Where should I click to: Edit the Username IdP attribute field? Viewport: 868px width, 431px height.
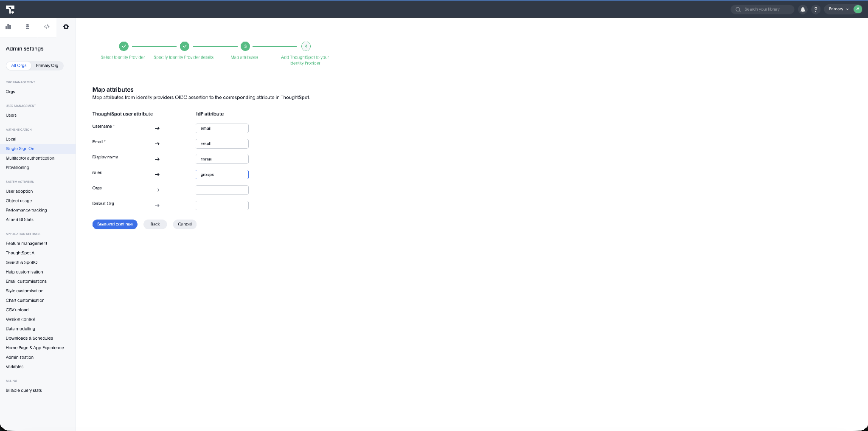coord(222,128)
